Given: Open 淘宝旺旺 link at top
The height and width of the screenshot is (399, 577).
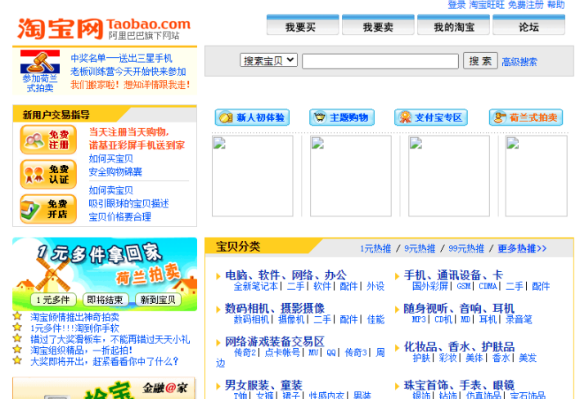Looking at the screenshot, I should (487, 5).
